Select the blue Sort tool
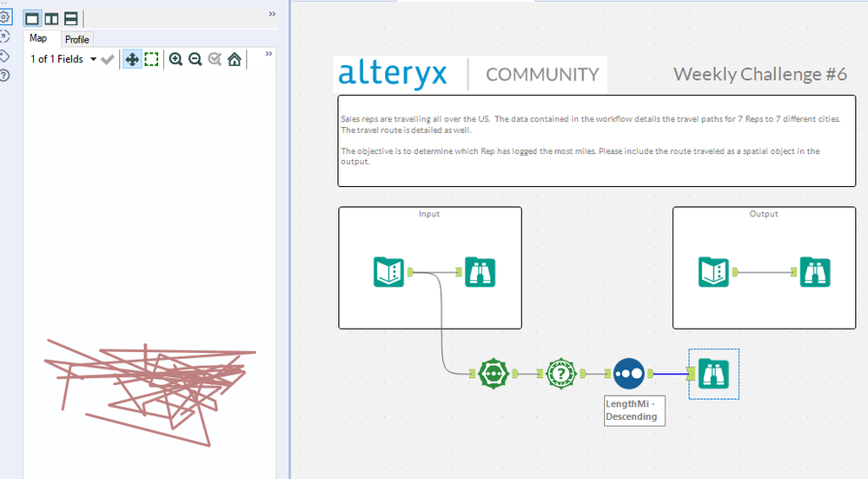 [629, 374]
